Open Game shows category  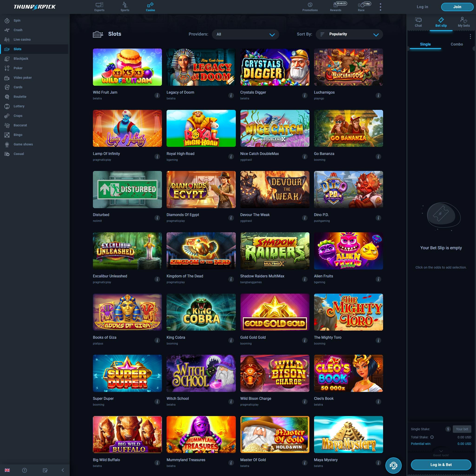click(34, 144)
